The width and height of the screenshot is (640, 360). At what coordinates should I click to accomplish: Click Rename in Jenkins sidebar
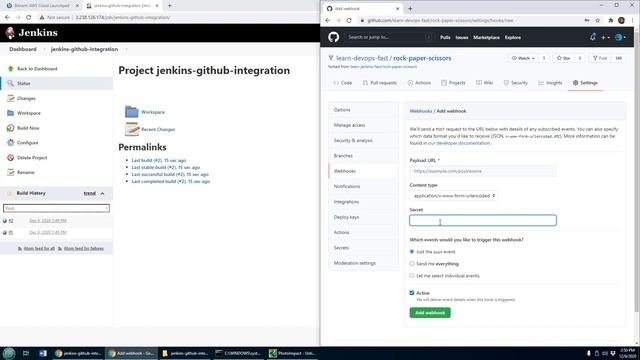[25, 172]
